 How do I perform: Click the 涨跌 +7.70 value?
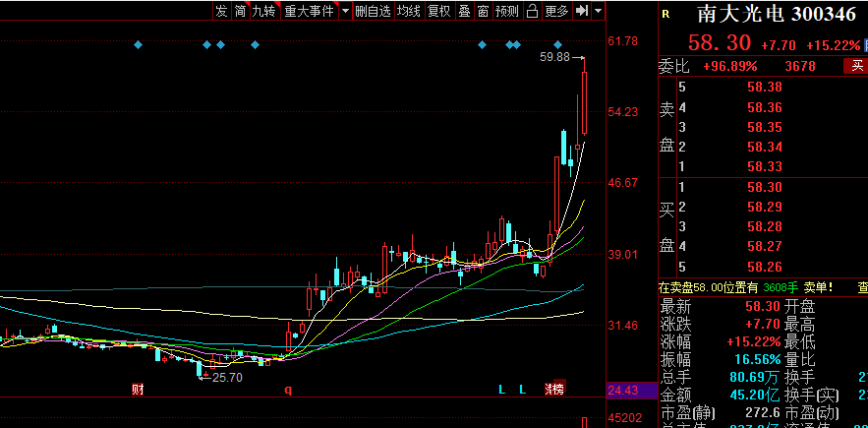click(x=764, y=324)
